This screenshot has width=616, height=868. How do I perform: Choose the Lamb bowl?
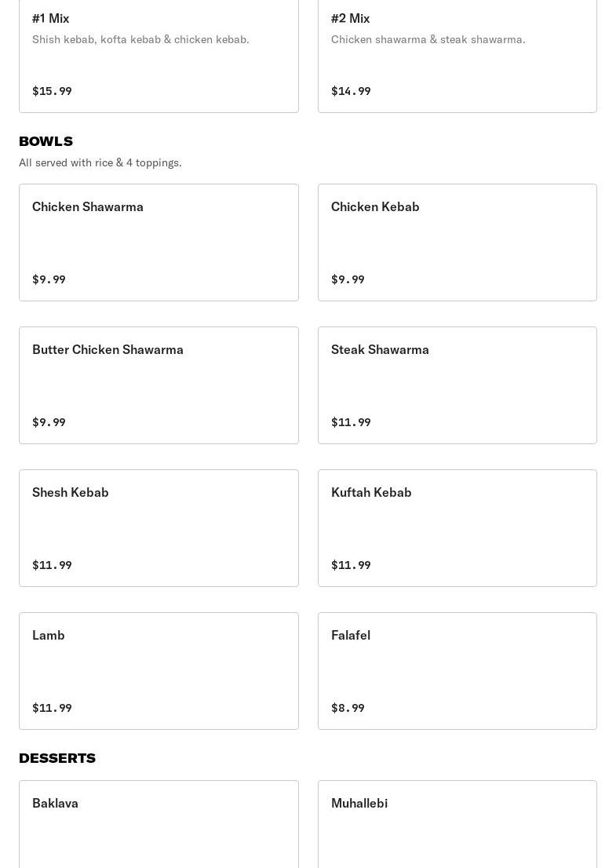click(159, 670)
